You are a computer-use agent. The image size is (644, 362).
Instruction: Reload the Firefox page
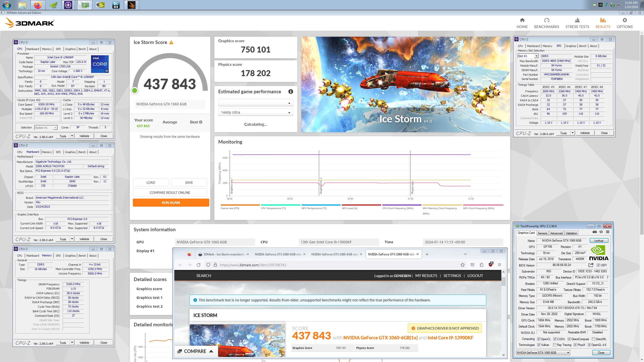tap(198, 265)
